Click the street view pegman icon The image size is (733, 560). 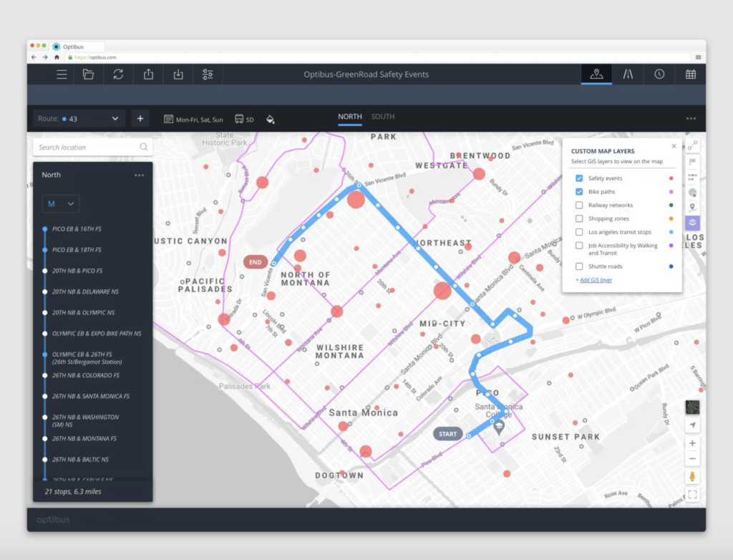[692, 476]
